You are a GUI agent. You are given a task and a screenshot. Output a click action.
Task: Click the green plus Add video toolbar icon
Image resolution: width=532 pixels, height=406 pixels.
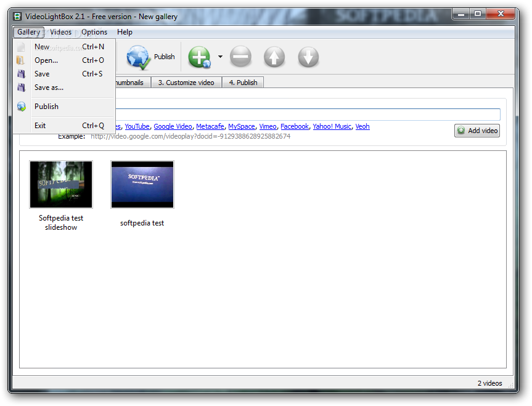(200, 57)
